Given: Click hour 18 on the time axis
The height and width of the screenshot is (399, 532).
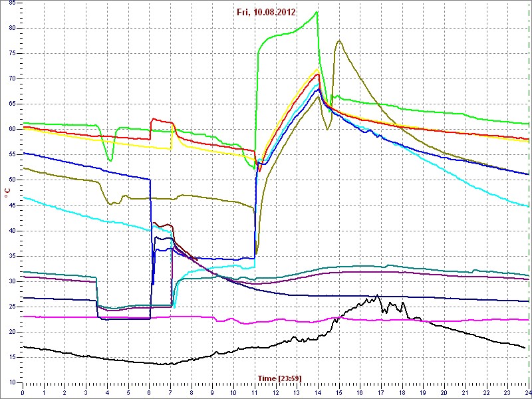Looking at the screenshot, I should (402, 392).
